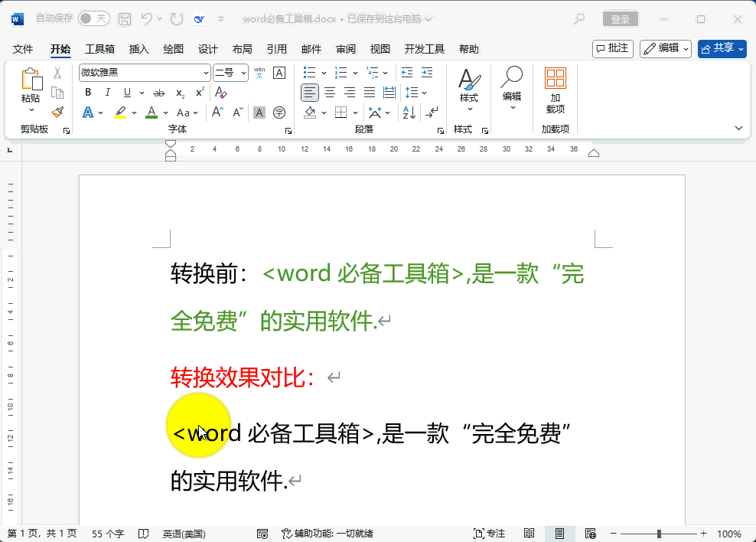Viewport: 756px width, 542px height.
Task: Click the 登录 (Sign in) button
Action: tap(621, 19)
